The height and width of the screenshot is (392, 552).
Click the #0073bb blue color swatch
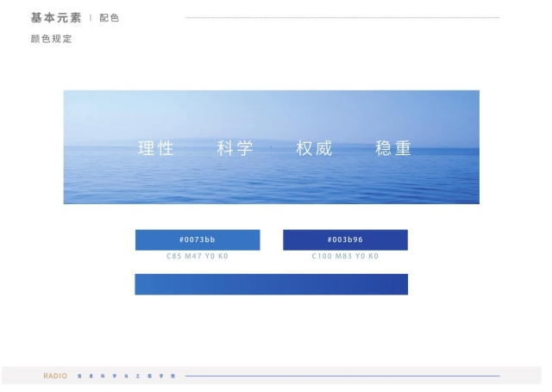click(x=198, y=240)
